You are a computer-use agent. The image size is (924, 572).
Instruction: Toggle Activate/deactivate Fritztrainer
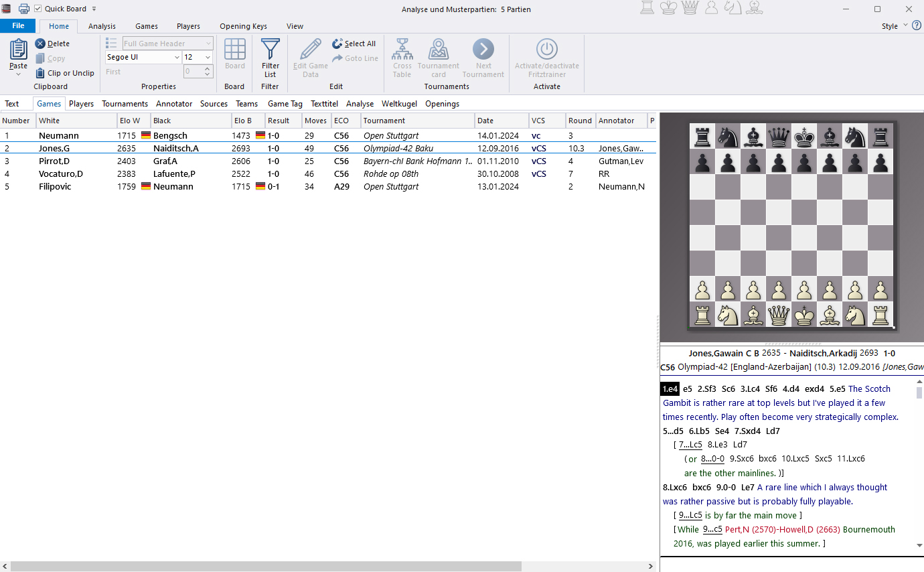(x=546, y=58)
